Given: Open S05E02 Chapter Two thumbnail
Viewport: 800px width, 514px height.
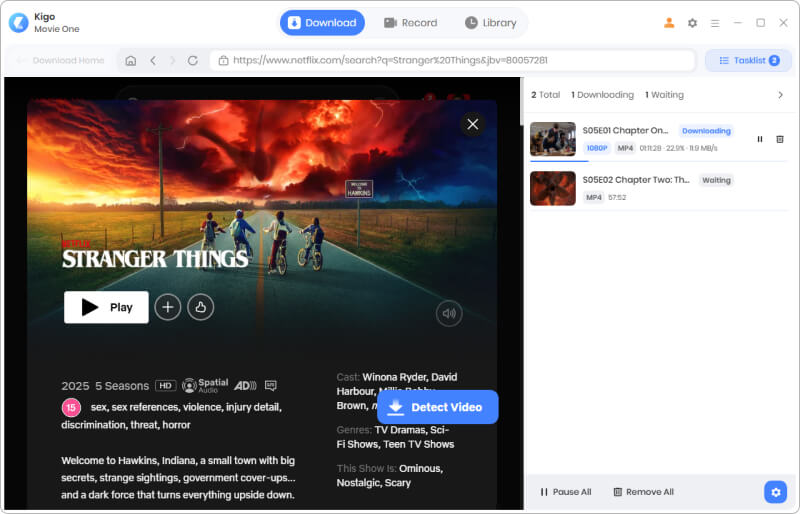Looking at the screenshot, I should [553, 188].
